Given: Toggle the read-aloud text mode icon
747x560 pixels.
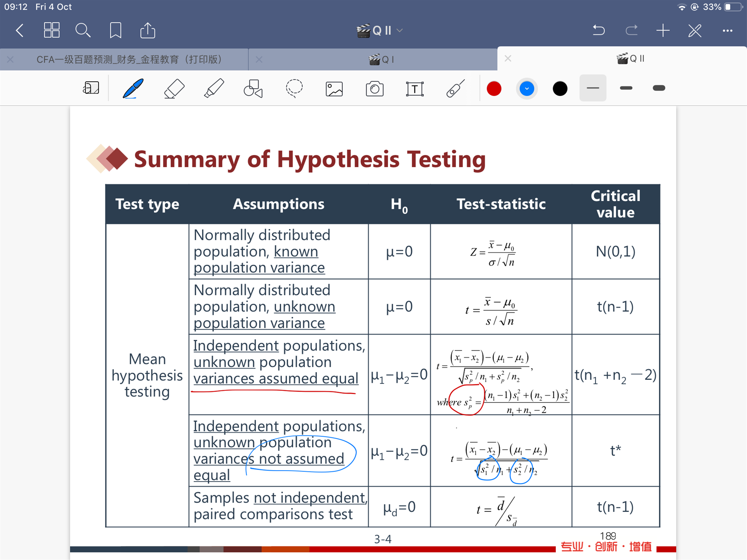Looking at the screenshot, I should coord(91,88).
